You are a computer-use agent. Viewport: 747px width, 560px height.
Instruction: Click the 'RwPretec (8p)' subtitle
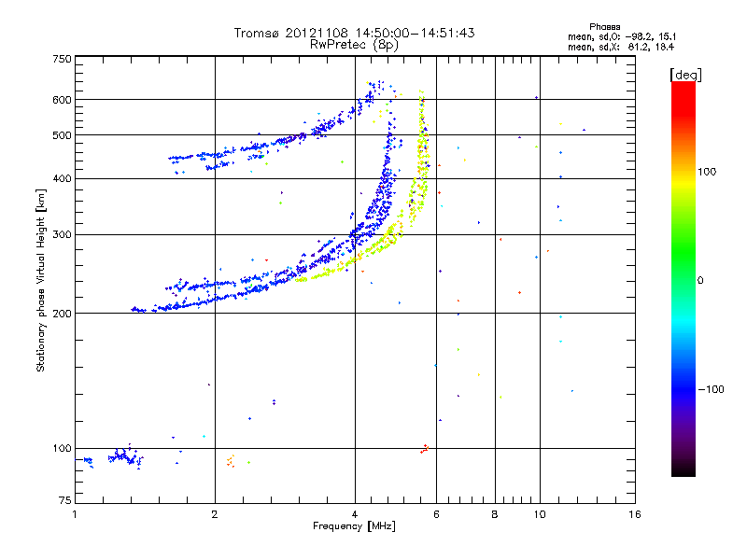(x=354, y=45)
